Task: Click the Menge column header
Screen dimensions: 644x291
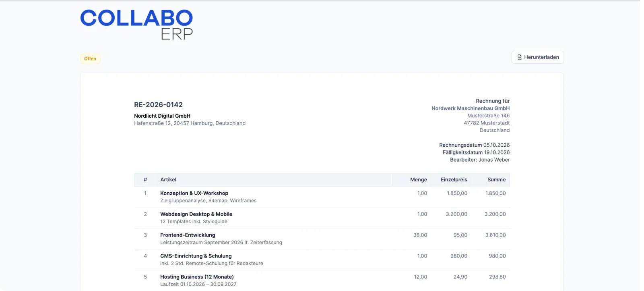Action: coord(419,180)
